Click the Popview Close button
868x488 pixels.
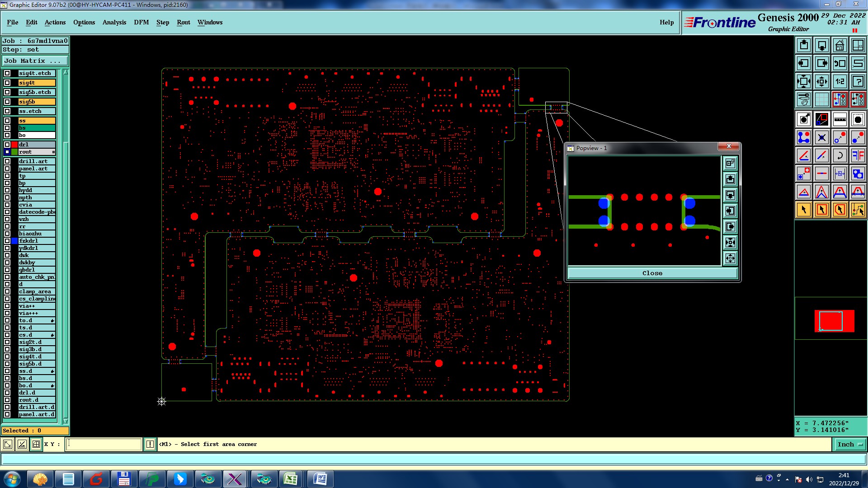tap(652, 273)
